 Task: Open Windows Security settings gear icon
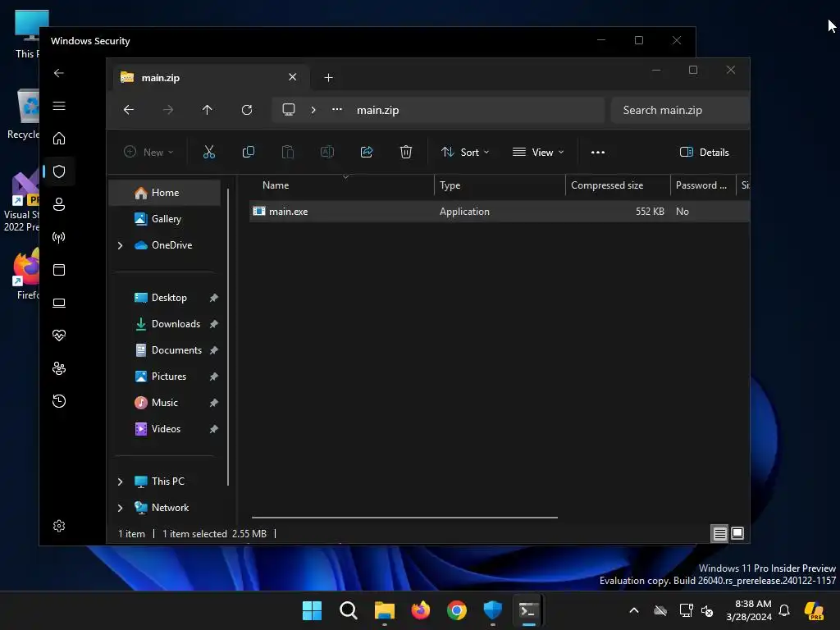59,526
